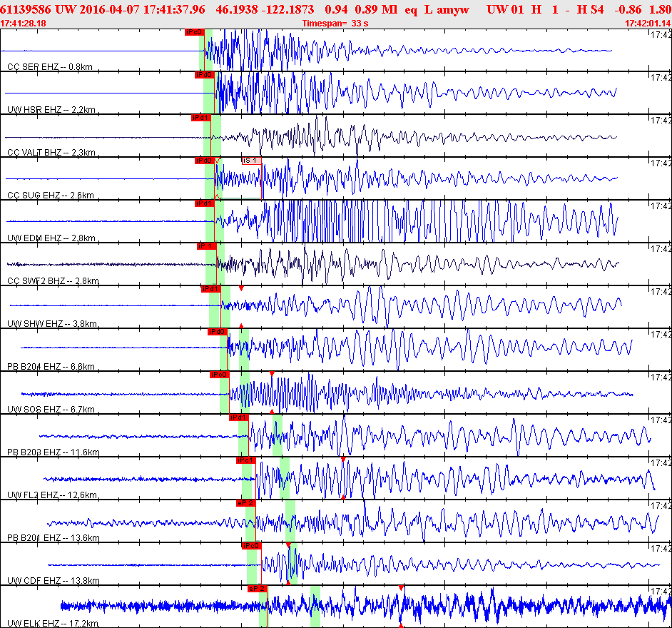Select the 'PB B201 EHZ -- 13.6km' station label
Viewport: 672px width, 628px height.
[54, 538]
